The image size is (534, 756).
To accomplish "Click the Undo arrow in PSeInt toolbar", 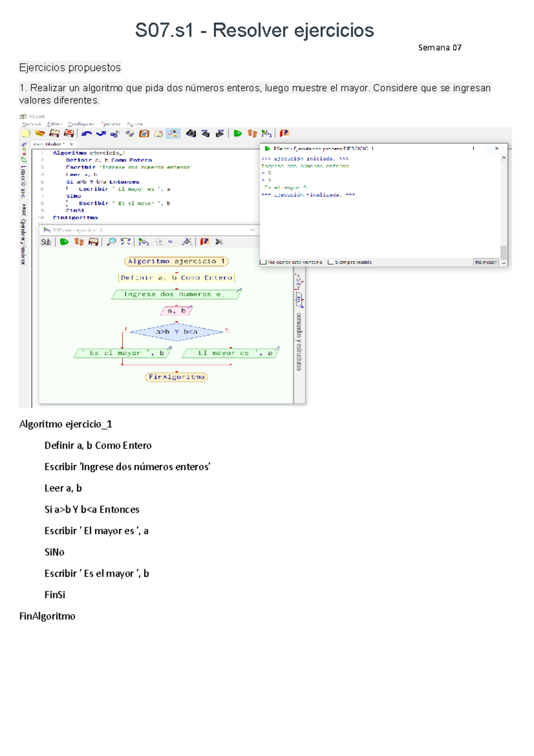I will pyautogui.click(x=86, y=133).
